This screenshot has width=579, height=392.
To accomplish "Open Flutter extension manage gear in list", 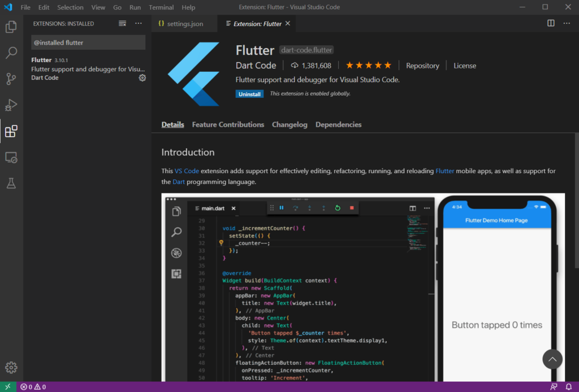I will [142, 77].
